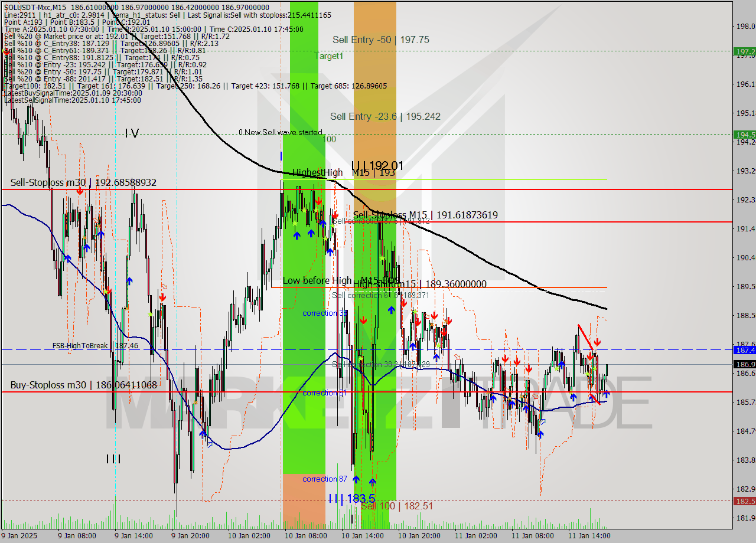Click the green 194.5 price tag
Viewport: 756px width, 543px height.
click(744, 135)
